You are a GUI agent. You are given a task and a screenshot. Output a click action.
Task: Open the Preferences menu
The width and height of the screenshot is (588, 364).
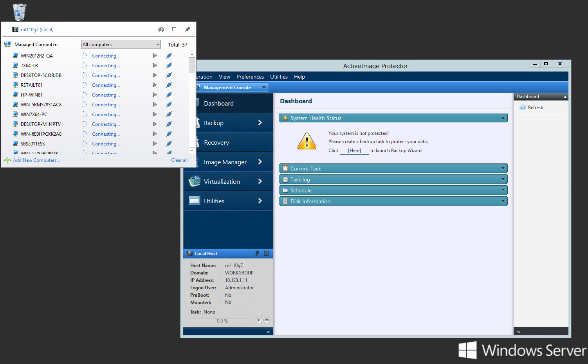tap(250, 77)
